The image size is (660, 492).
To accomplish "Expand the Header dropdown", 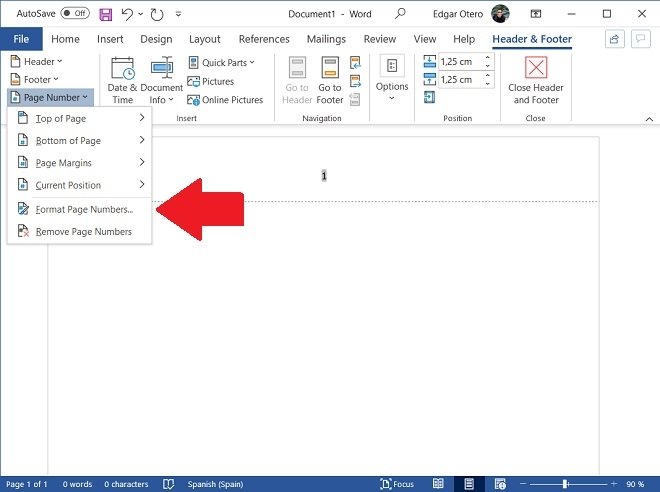I will (36, 61).
